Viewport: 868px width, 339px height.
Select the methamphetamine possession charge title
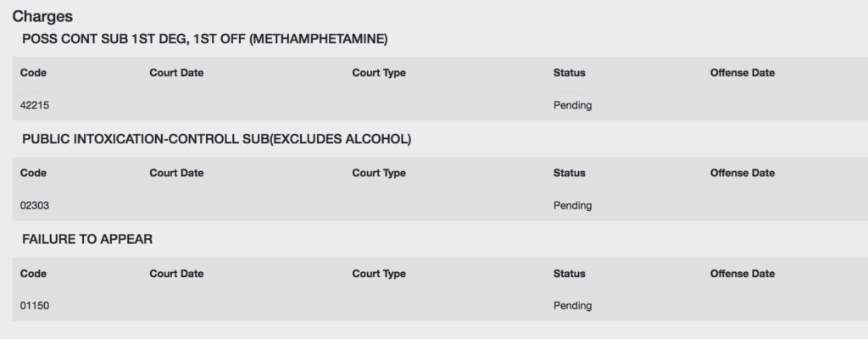click(x=205, y=40)
